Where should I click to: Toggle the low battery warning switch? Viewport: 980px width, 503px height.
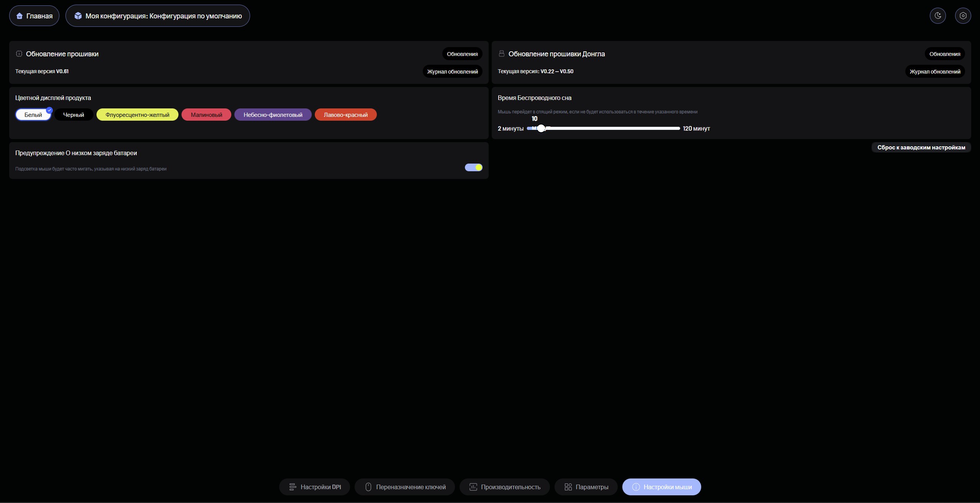(473, 167)
